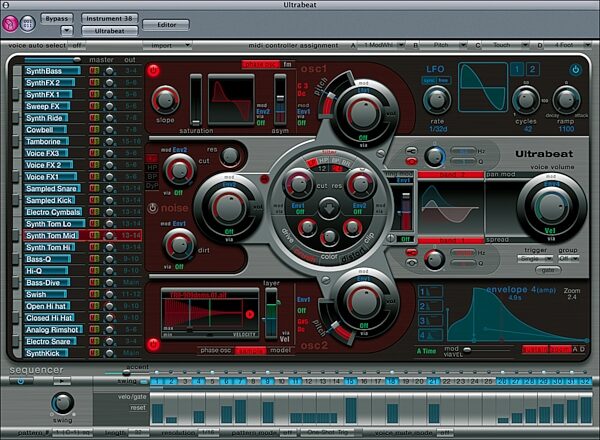This screenshot has height=440, width=600.
Task: Toggle the LFO power button
Action: click(x=575, y=70)
